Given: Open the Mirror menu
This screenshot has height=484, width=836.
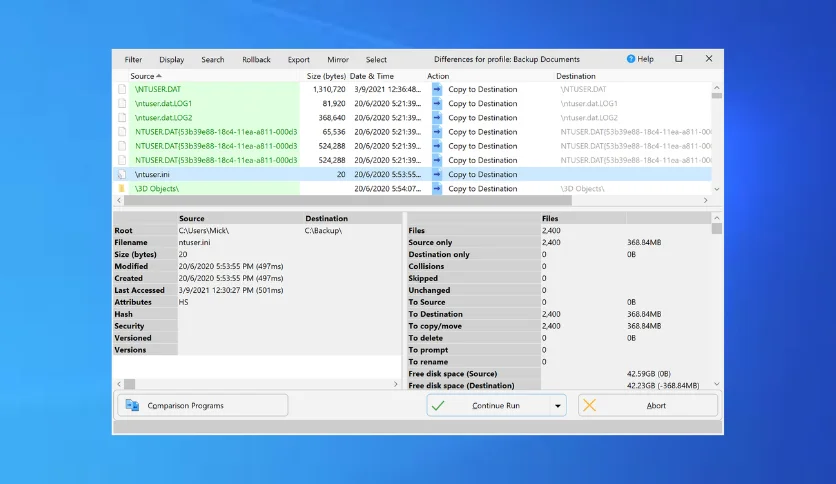Looking at the screenshot, I should tap(338, 60).
